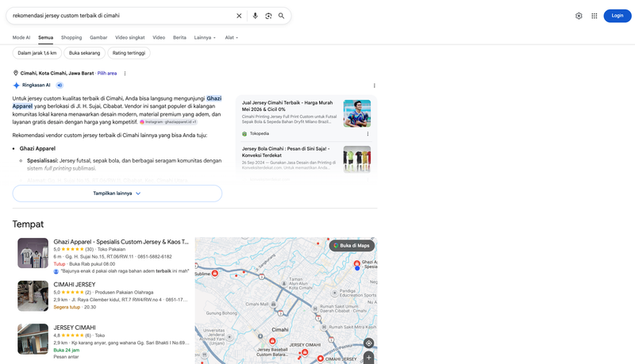Screen dimensions: 635x364
Task: Click the Pandiga Educreation Sports marker
Action: point(334,293)
